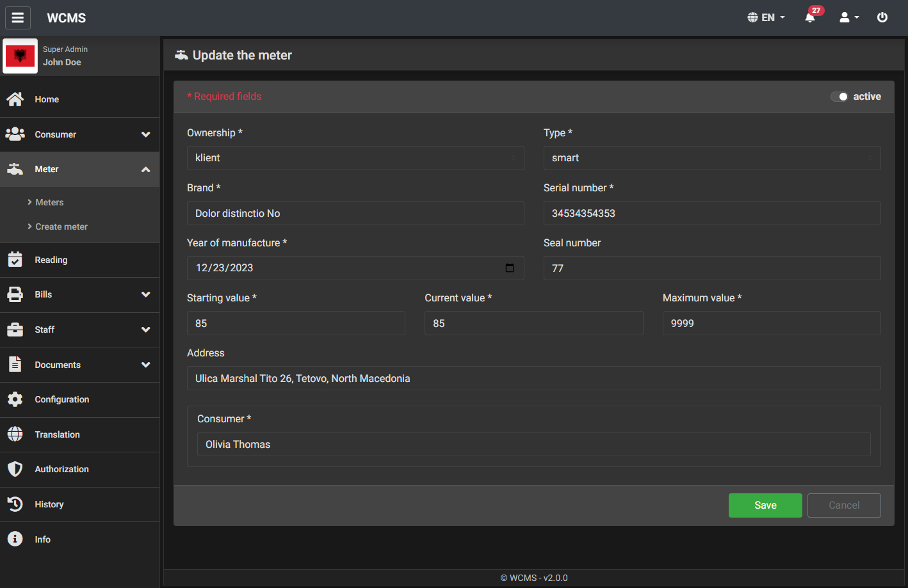Open the date picker calendar icon
This screenshot has height=588, width=908.
[x=510, y=268]
